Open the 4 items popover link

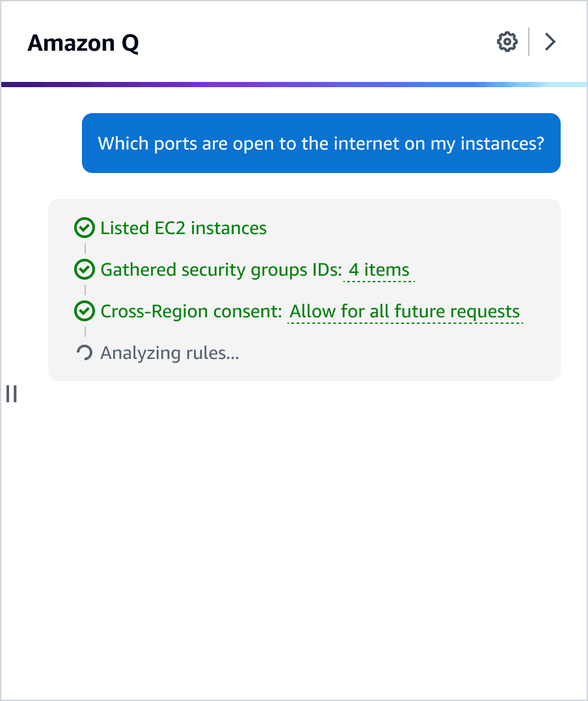[379, 270]
